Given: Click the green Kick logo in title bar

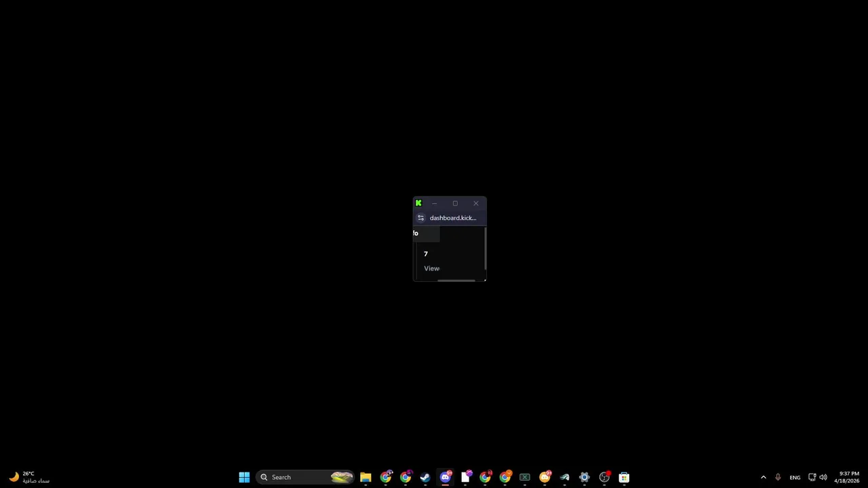Looking at the screenshot, I should click(418, 203).
